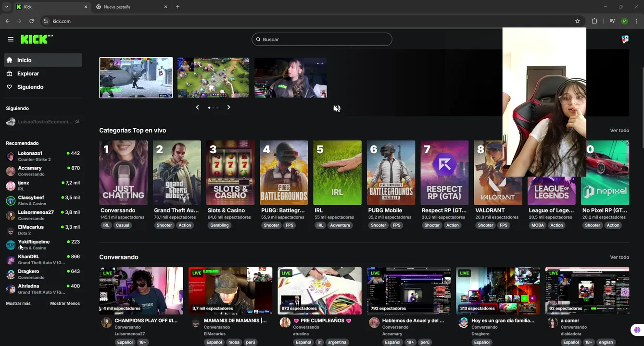This screenshot has width=644, height=346.
Task: Click YukiRiquelme avatar icon
Action: (x=11, y=245)
